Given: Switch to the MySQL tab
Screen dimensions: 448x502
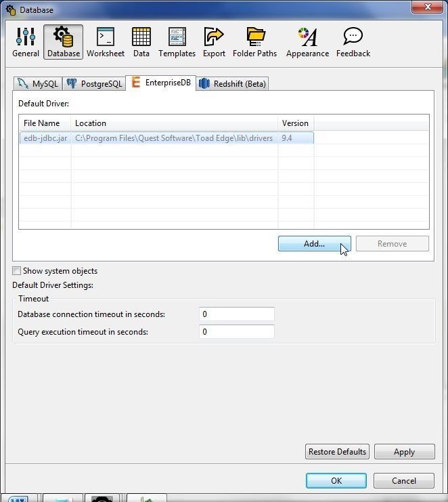Looking at the screenshot, I should [38, 84].
